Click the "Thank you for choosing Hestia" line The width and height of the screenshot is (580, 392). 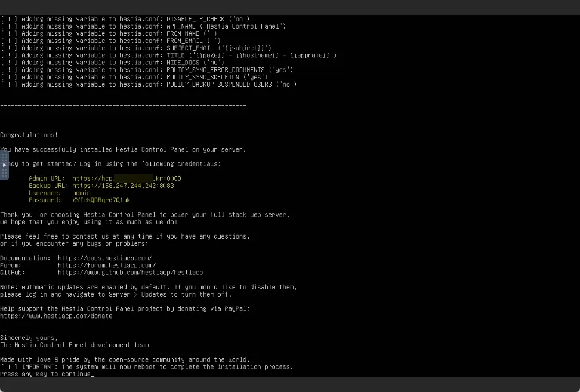pos(144,214)
